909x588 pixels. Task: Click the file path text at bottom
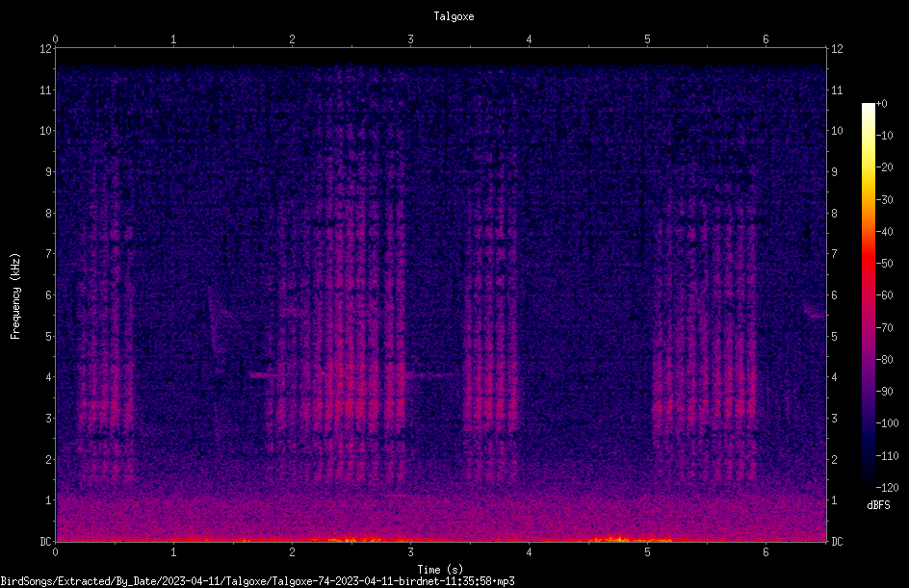[257, 581]
